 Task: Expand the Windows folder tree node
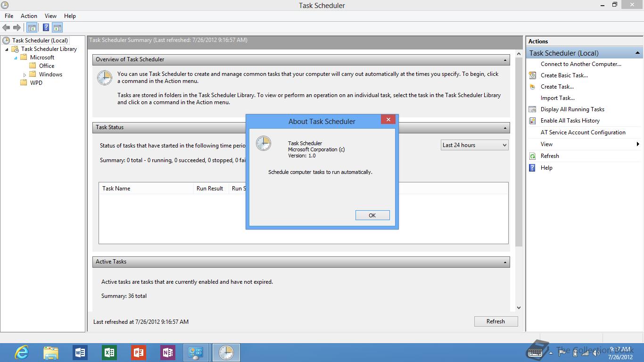25,74
